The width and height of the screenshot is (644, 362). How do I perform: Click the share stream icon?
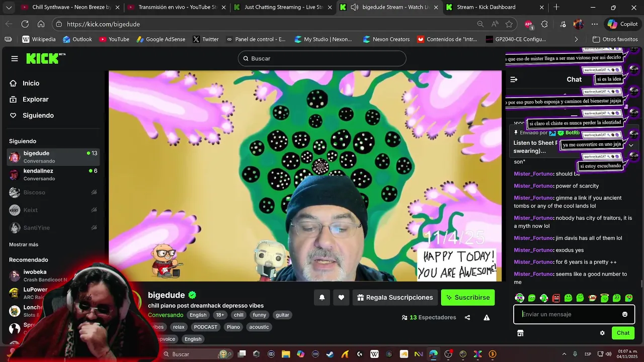coord(467,317)
